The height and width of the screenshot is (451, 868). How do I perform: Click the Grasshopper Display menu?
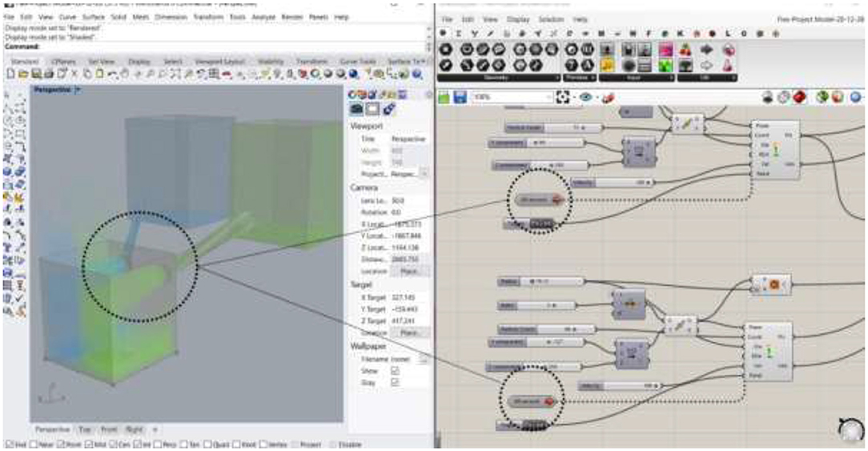pos(518,19)
